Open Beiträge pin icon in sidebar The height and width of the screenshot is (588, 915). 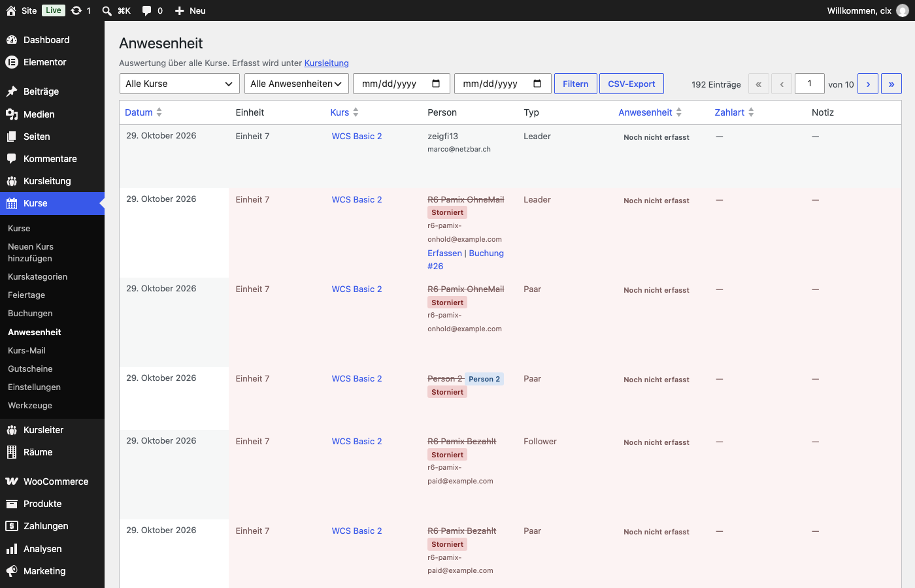click(12, 91)
